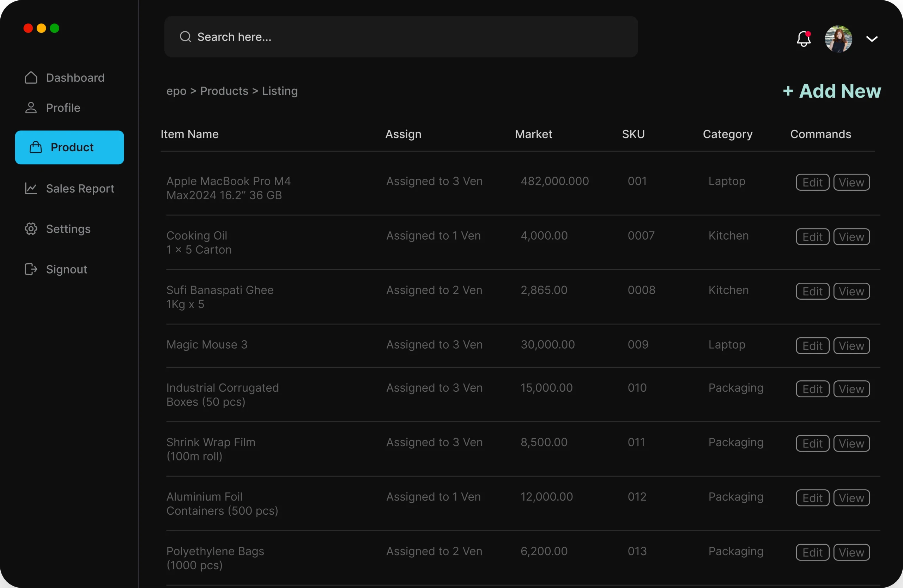Click the notification bell icon

pyautogui.click(x=803, y=39)
